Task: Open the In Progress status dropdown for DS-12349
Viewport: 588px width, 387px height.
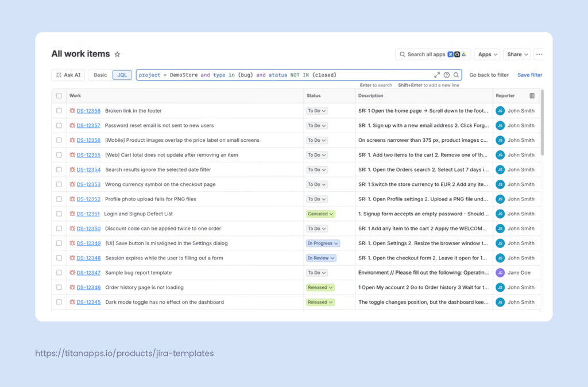Action: click(x=323, y=243)
